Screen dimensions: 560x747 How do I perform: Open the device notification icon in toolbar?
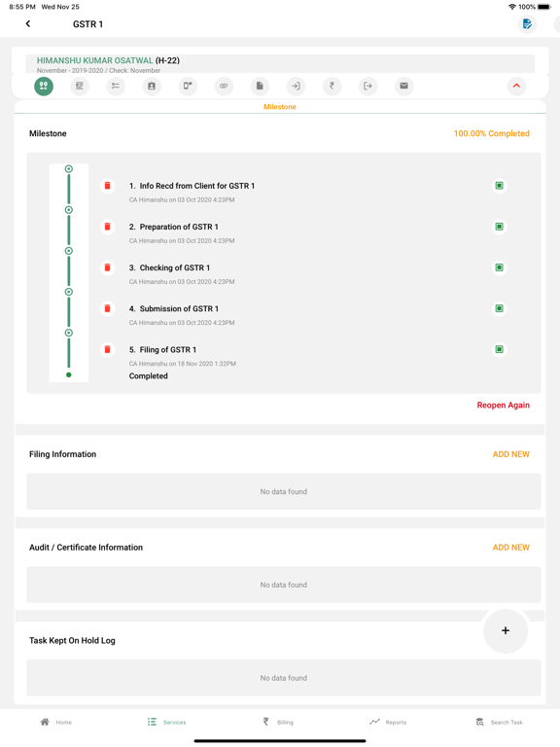point(188,86)
